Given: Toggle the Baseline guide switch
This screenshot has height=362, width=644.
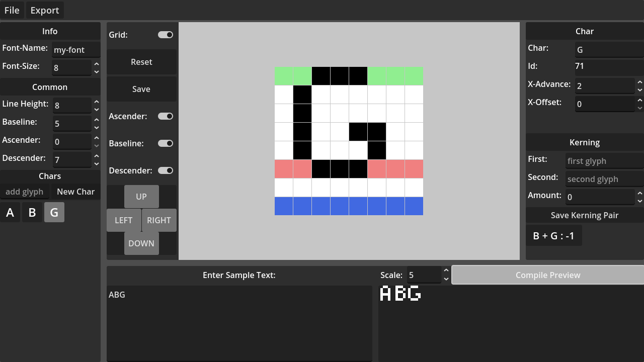Looking at the screenshot, I should [x=166, y=143].
